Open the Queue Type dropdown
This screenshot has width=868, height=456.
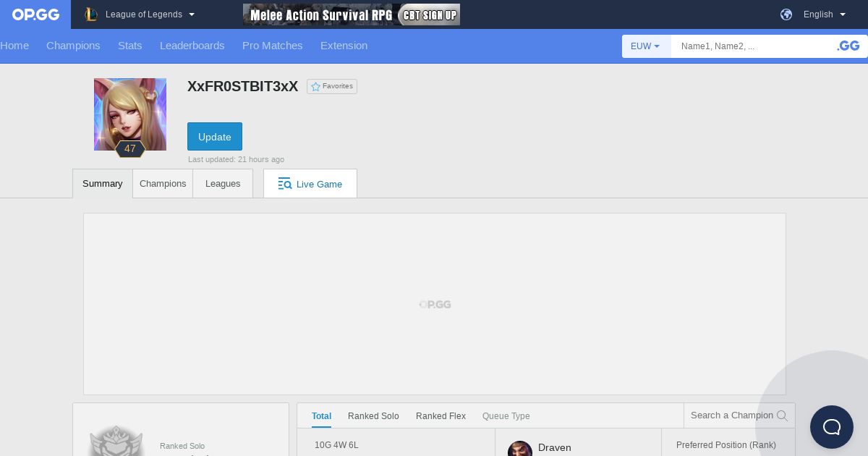(506, 416)
